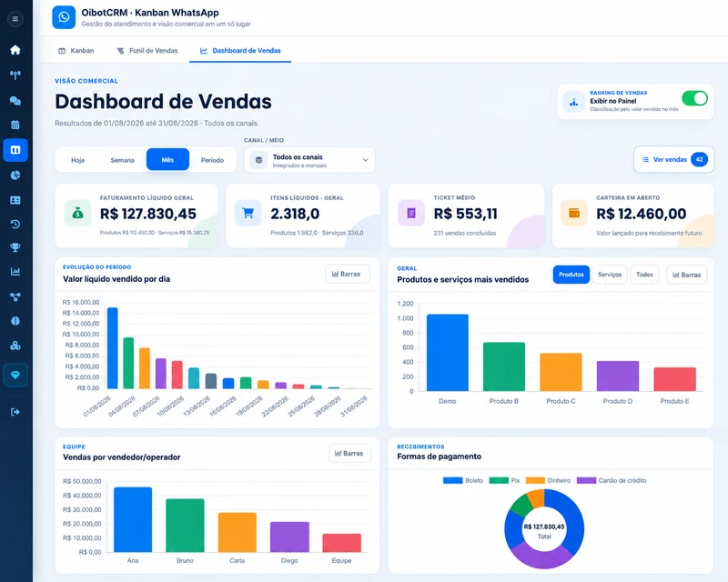
Task: Change chart type via Barras in Produtos e serviços panel
Action: tap(687, 275)
